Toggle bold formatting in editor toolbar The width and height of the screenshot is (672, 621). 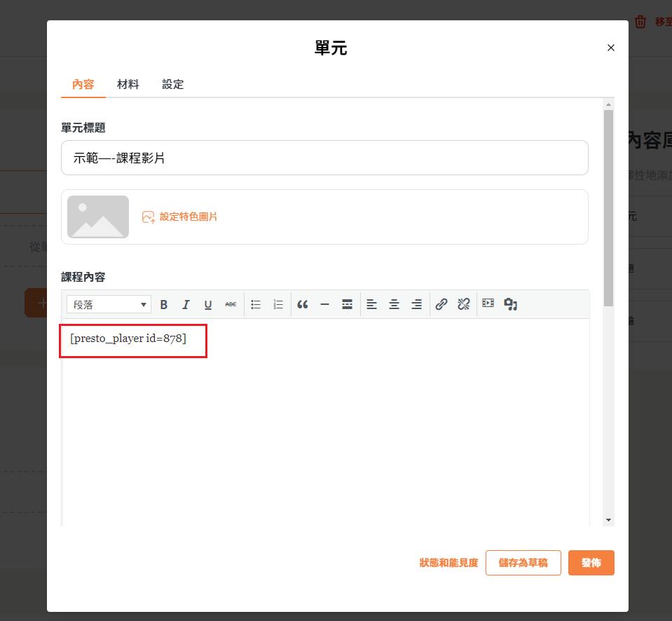(164, 304)
